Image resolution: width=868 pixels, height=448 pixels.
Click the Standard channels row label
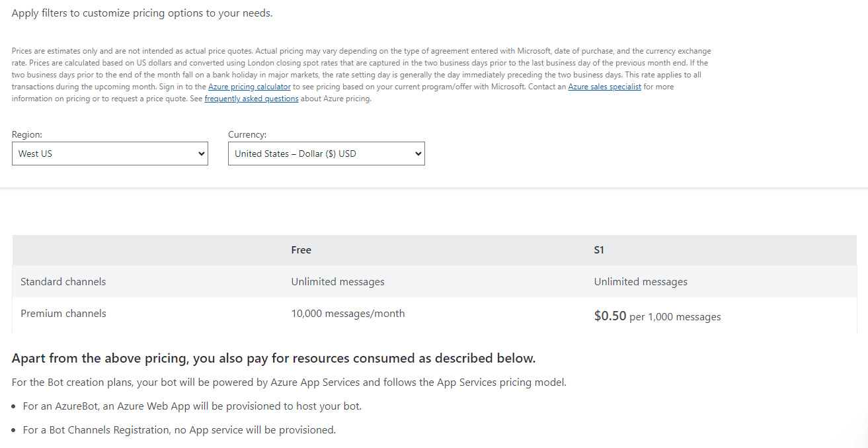tap(63, 282)
